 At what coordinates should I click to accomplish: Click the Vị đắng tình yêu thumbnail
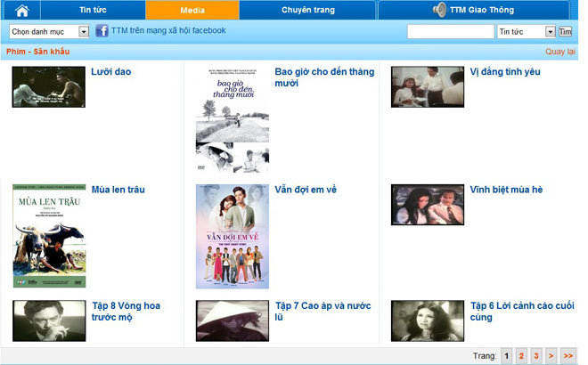click(x=428, y=87)
